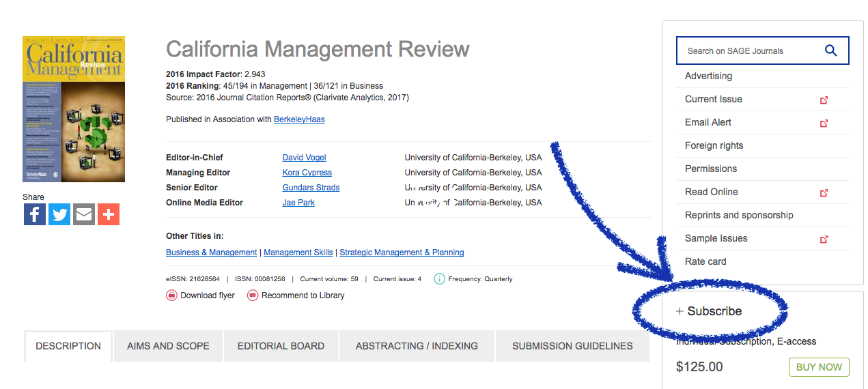The width and height of the screenshot is (868, 389).
Task: Open the Read Online sidebar item
Action: click(712, 192)
